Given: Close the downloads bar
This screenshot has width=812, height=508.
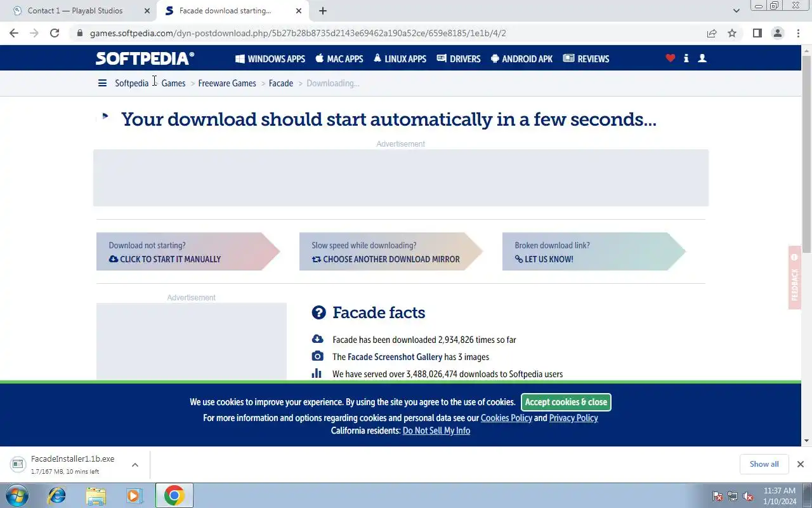Looking at the screenshot, I should (801, 464).
